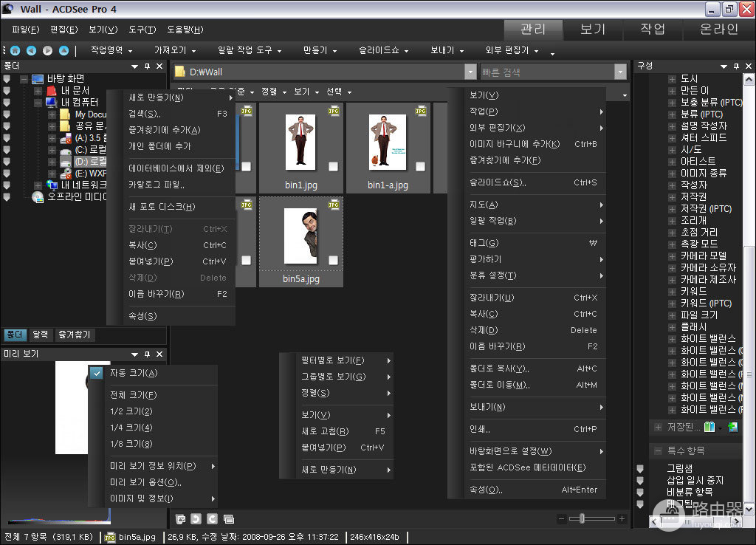The image size is (756, 545).
Task: Click the JPG badge on bin5a.jpg thumbnail
Action: 334,205
